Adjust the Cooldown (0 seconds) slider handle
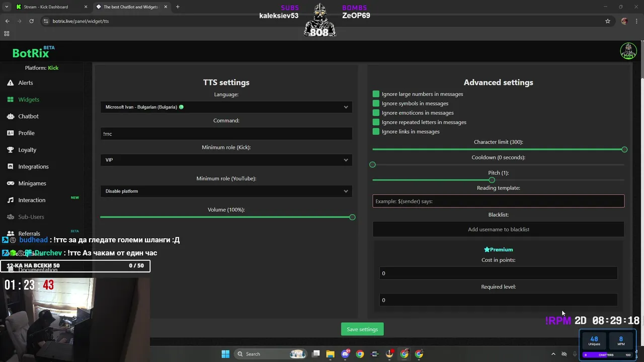Screen dimensions: 644x362 point(372,164)
